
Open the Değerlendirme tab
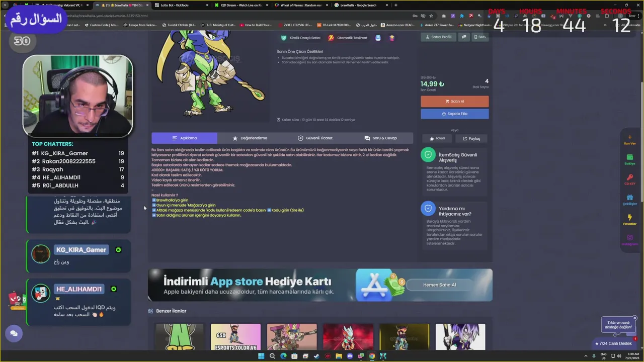(x=250, y=138)
